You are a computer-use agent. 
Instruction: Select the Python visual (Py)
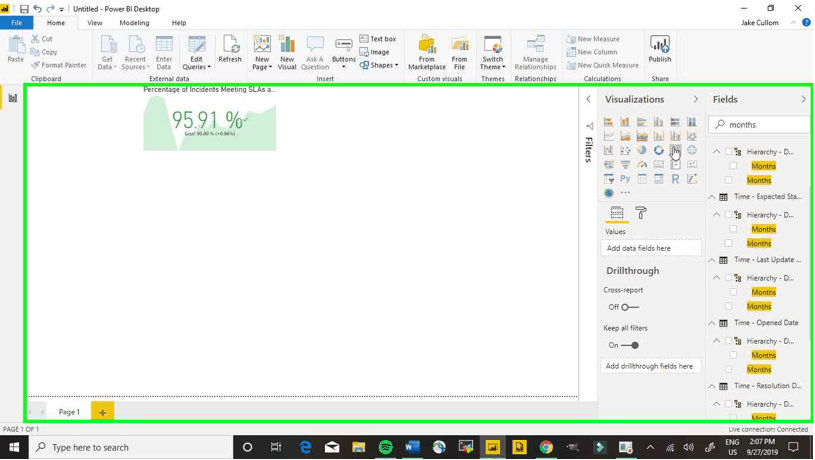click(625, 179)
